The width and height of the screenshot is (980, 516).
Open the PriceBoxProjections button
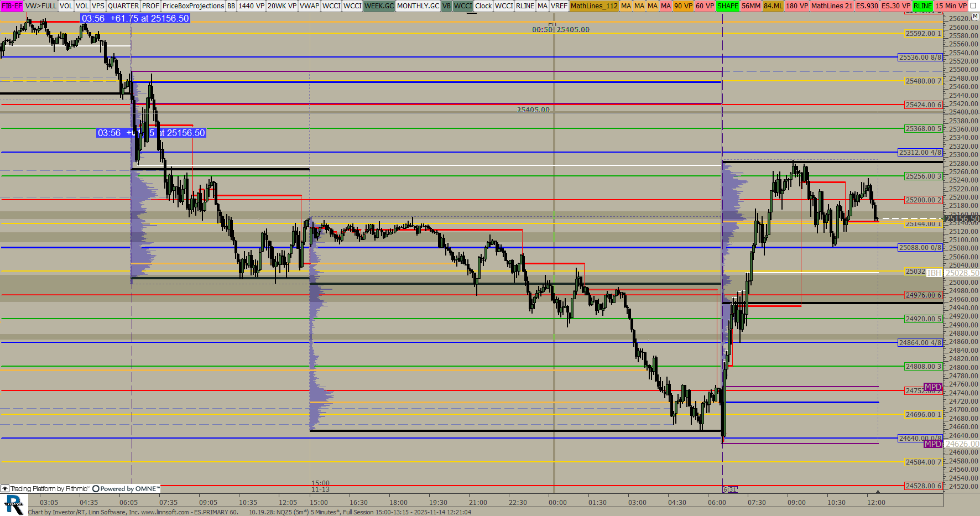point(193,6)
